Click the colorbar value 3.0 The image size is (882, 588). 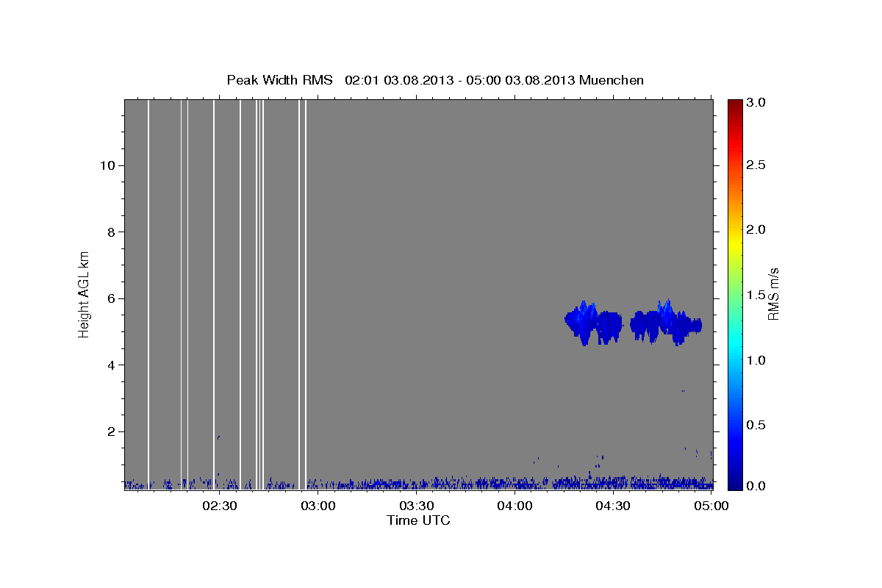coord(757,103)
